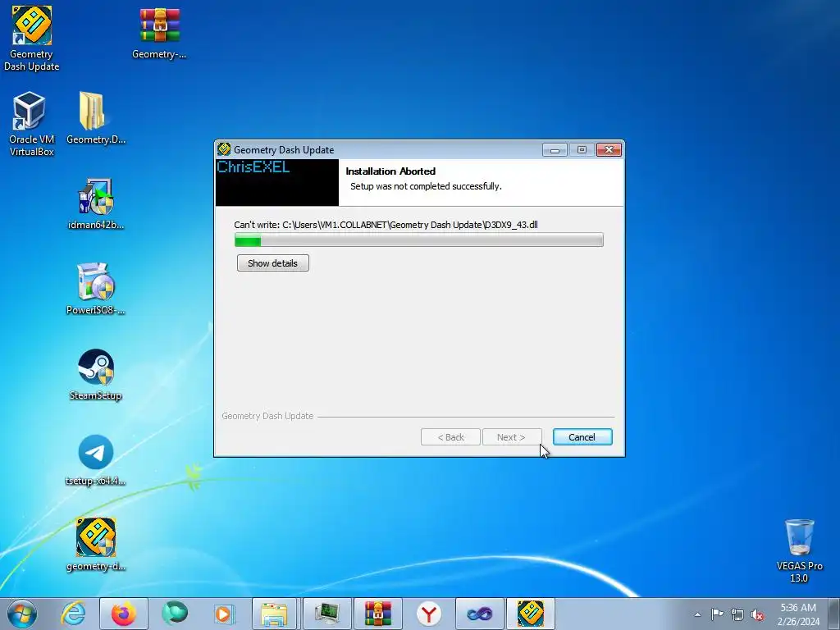Minimize the Geometry Dash Update window
The width and height of the screenshot is (840, 630).
click(x=555, y=150)
